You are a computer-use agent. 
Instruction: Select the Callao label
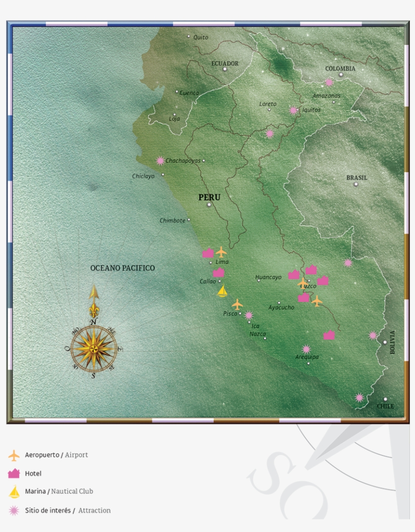207,281
